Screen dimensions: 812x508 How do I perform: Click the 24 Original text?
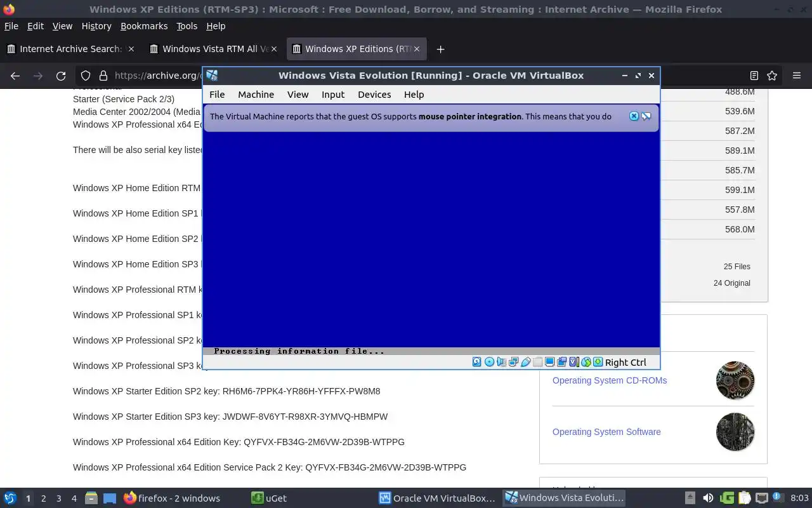pos(731,283)
